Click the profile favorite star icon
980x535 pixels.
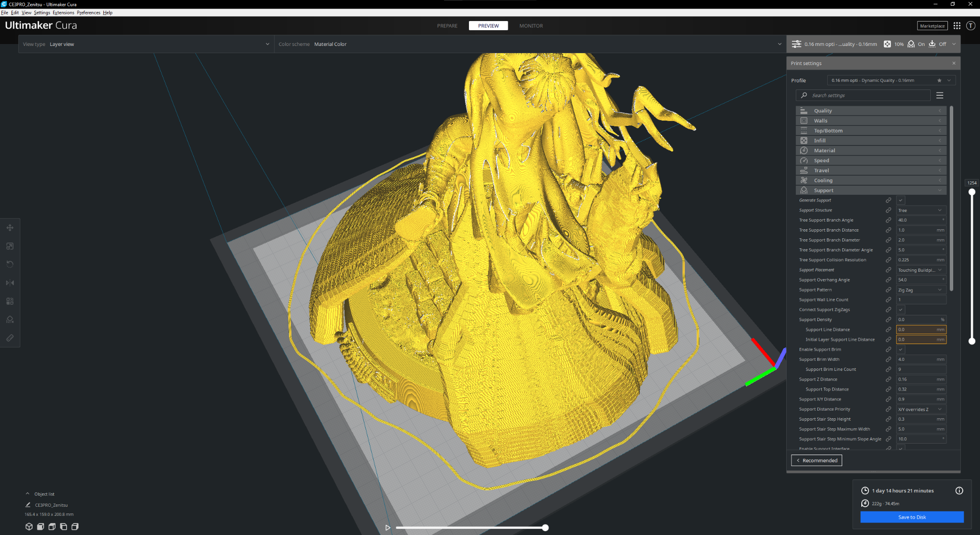tap(939, 80)
